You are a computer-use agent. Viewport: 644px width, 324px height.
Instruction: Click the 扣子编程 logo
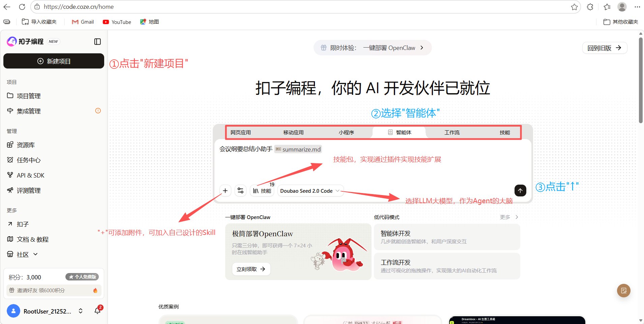tap(25, 42)
